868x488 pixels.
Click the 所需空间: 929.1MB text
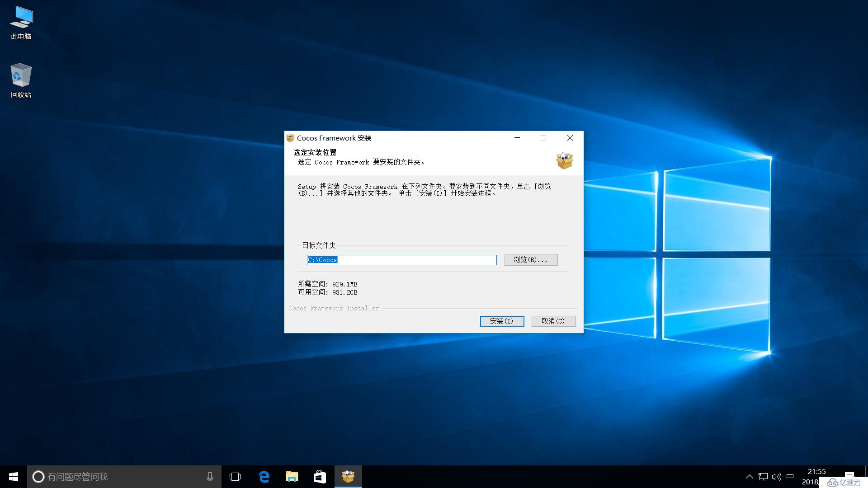(x=328, y=284)
